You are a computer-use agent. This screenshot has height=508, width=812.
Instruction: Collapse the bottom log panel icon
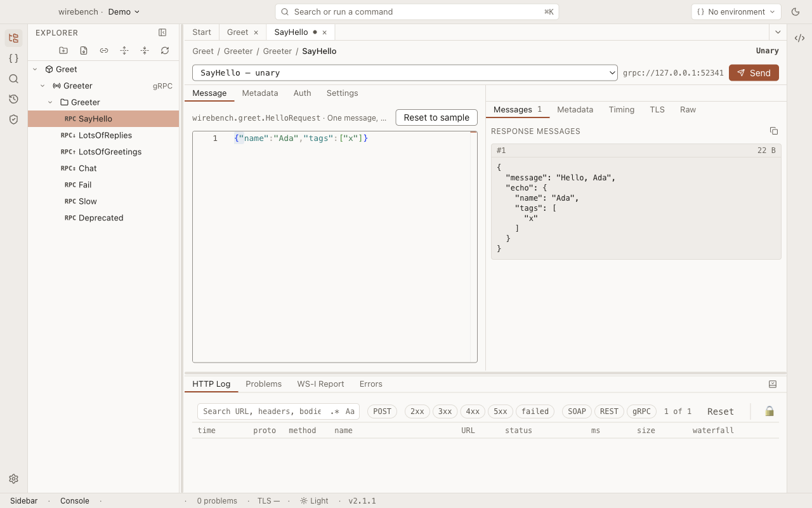[x=773, y=384]
